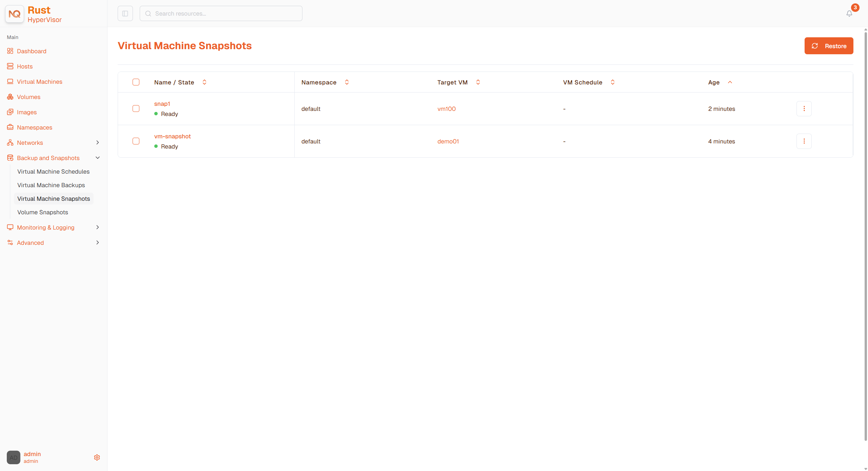Expand Monitoring & Logging chevron
The height and width of the screenshot is (471, 868).
pyautogui.click(x=98, y=227)
